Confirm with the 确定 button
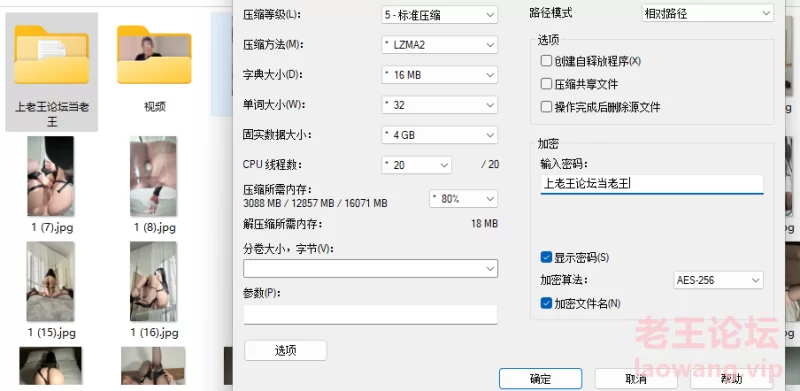The height and width of the screenshot is (391, 800). pyautogui.click(x=540, y=379)
